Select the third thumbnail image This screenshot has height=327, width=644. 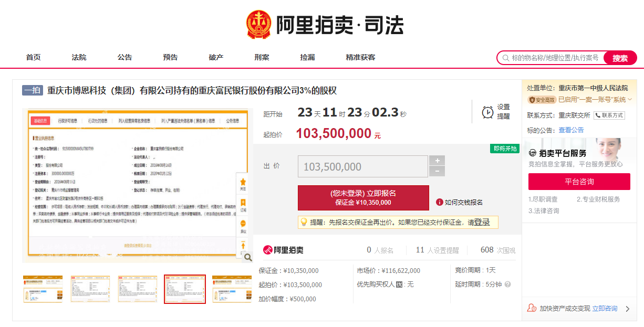[x=137, y=289]
